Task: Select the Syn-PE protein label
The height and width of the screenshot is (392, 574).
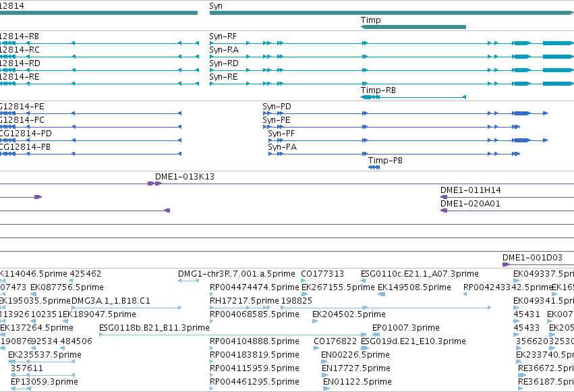Action: [277, 120]
